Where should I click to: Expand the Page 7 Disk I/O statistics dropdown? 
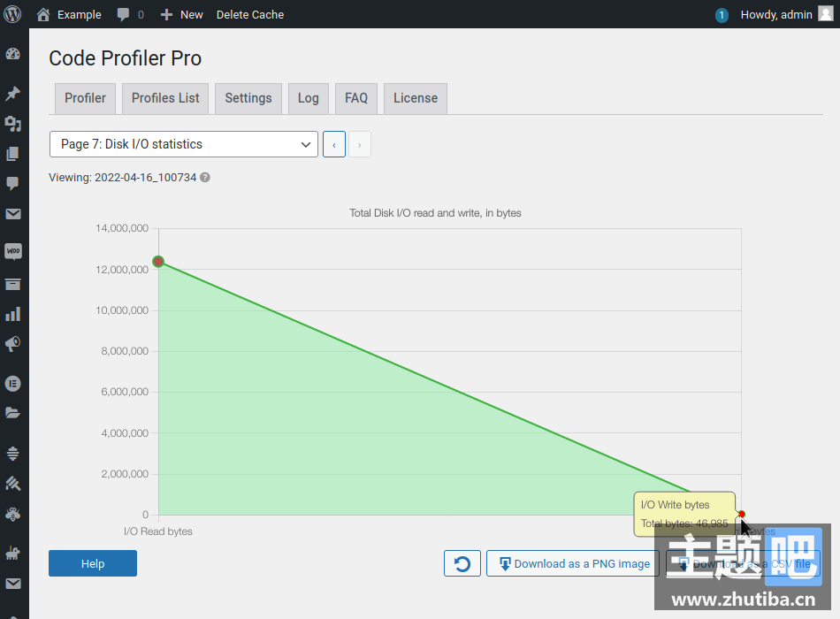pos(184,144)
